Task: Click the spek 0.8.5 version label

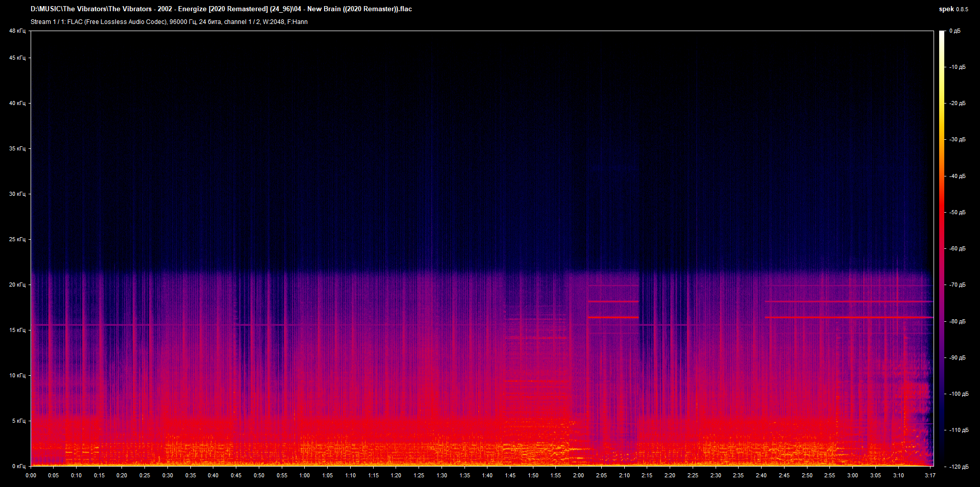Action: click(x=953, y=9)
